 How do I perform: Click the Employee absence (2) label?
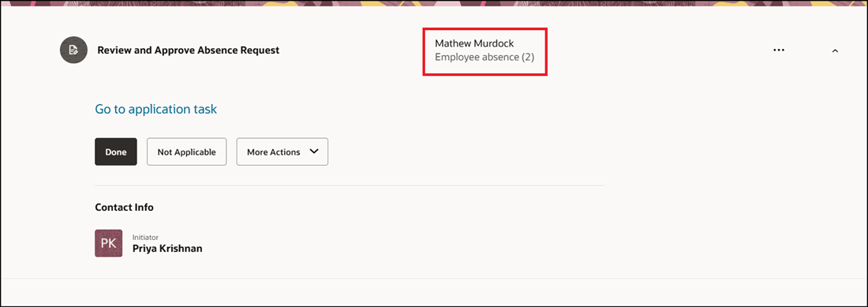coord(485,57)
